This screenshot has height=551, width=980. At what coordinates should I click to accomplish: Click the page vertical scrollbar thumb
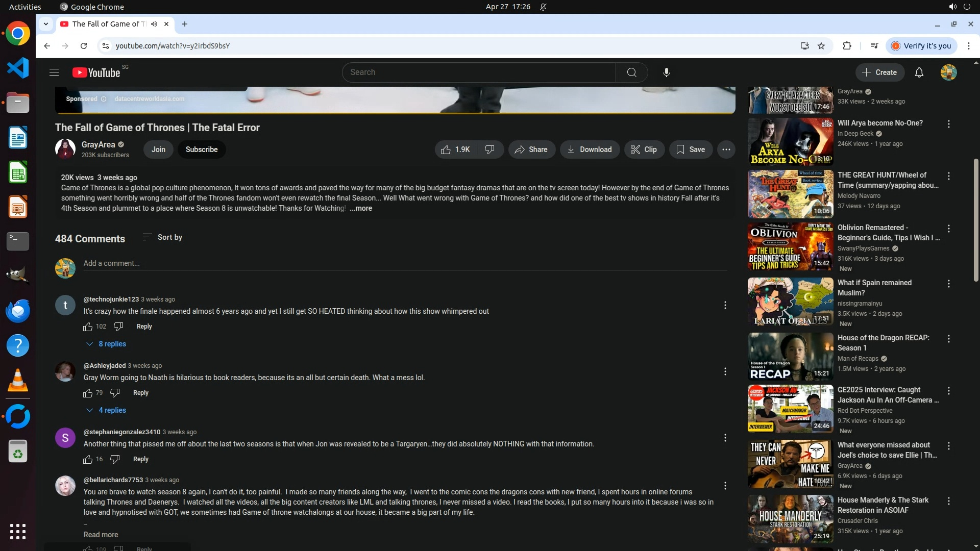click(976, 219)
